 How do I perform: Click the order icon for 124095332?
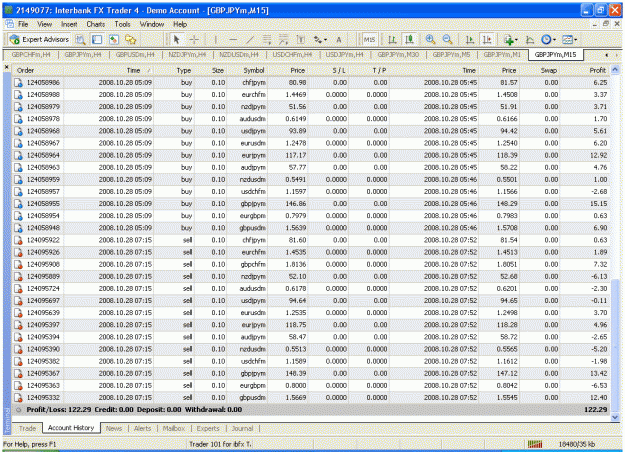coord(18,397)
